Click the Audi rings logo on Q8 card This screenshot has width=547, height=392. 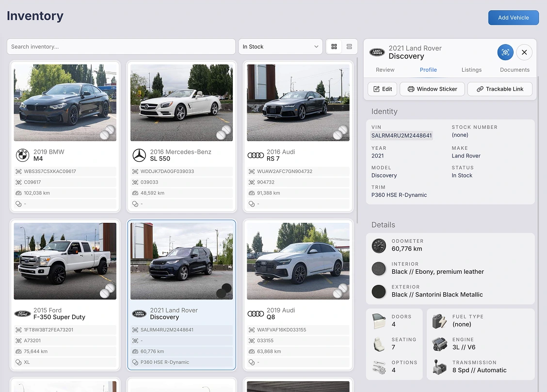click(x=256, y=314)
